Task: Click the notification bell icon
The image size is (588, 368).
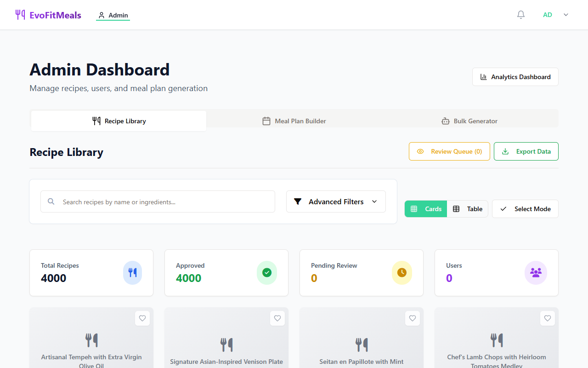Action: point(520,14)
